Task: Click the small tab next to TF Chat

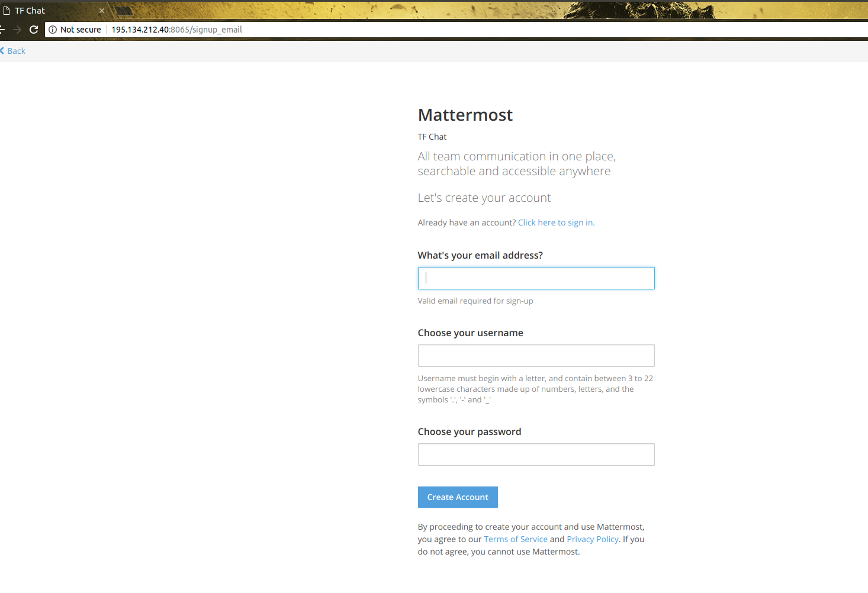Action: tap(123, 10)
